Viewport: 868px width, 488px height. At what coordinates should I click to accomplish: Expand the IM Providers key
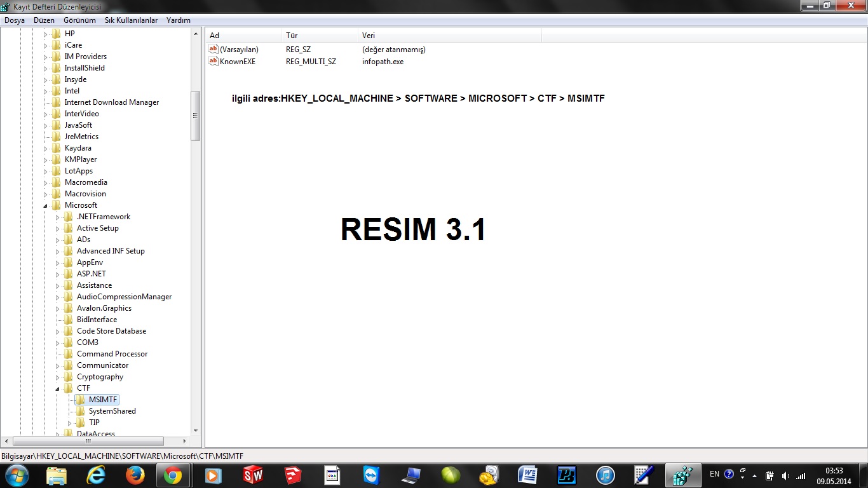coord(45,57)
